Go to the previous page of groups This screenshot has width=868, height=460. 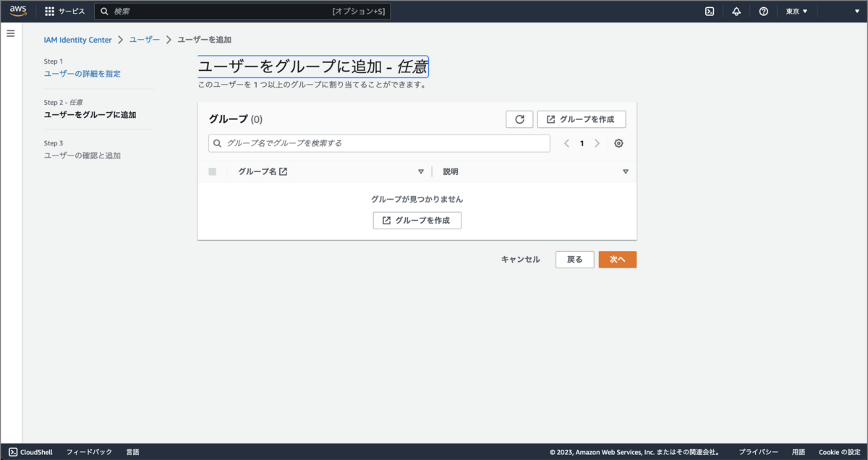(567, 143)
